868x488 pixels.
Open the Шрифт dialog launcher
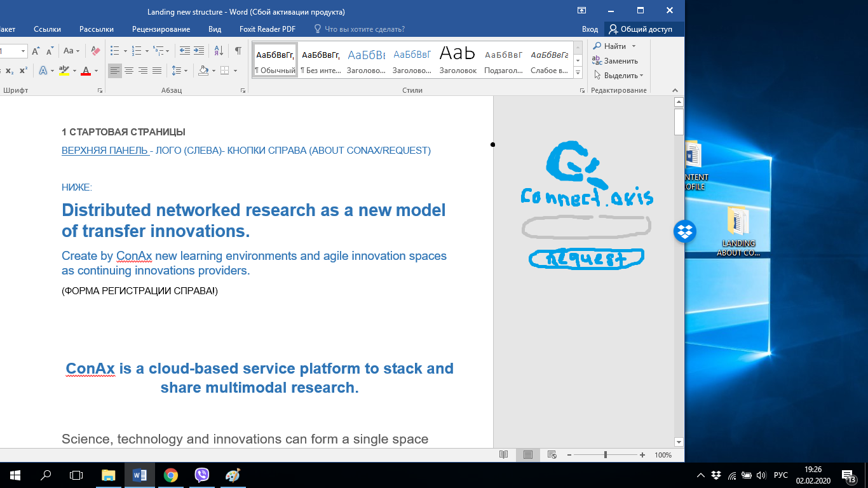pos(100,91)
